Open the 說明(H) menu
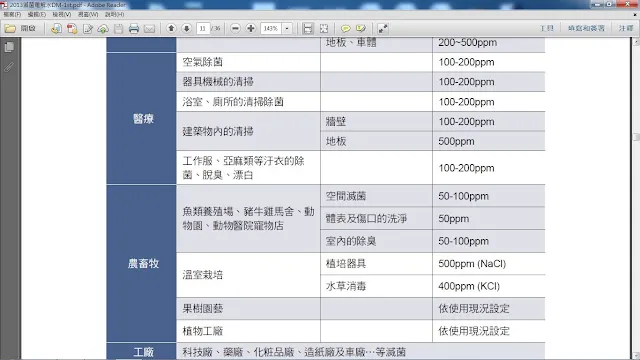640x360 pixels. click(x=115, y=14)
